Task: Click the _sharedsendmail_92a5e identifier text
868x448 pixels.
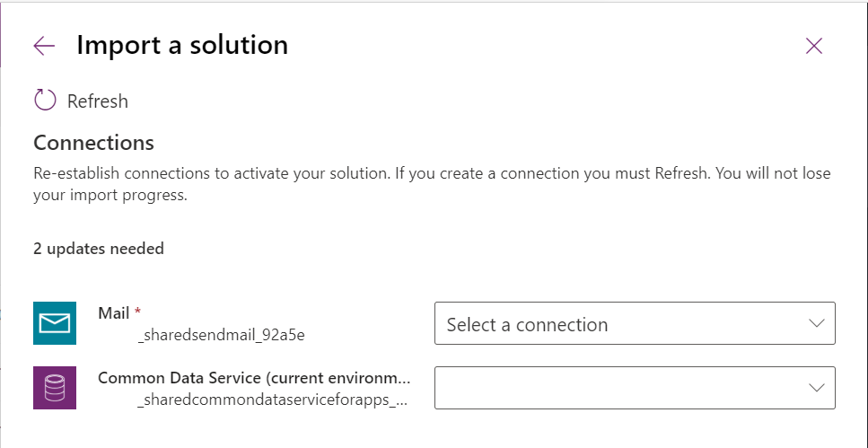Action: 221,336
